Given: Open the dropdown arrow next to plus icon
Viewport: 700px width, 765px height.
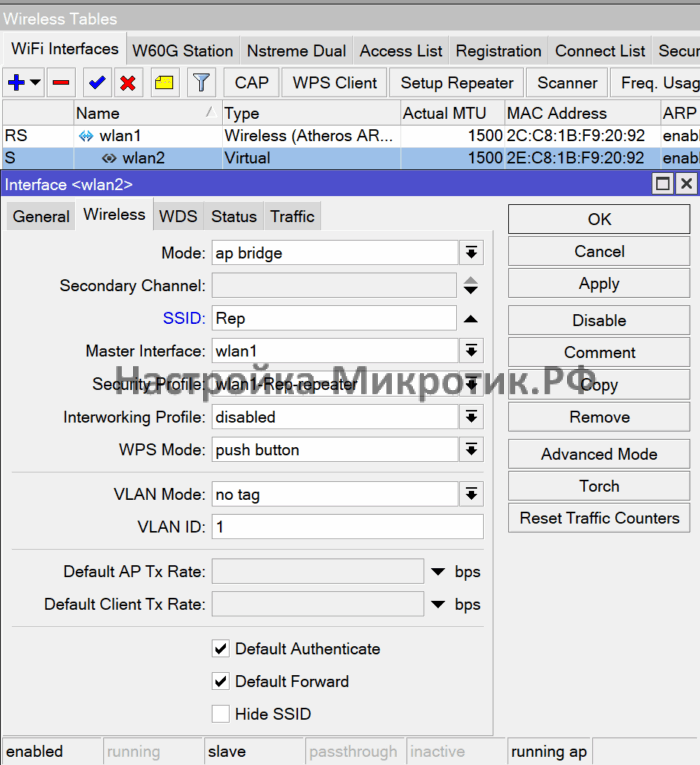Looking at the screenshot, I should [x=36, y=82].
